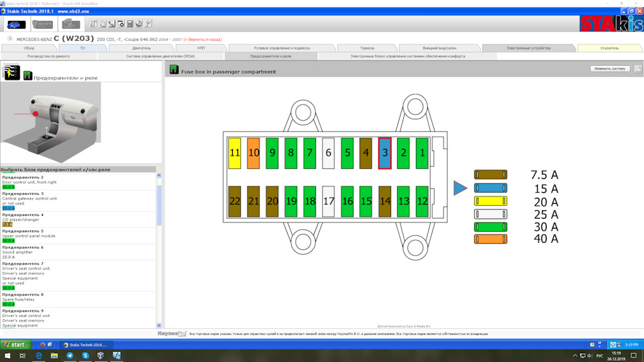
Task: Open Электронные блоки управления системами комфорта sub-tab
Action: tap(407, 56)
